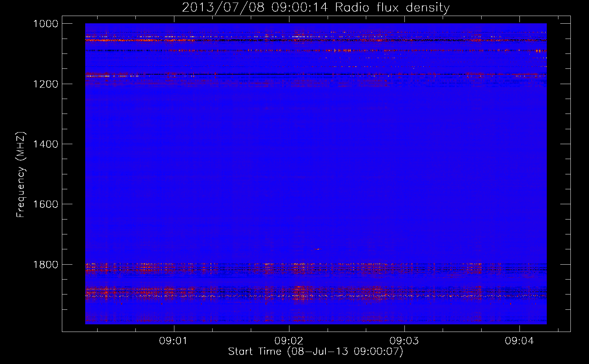Select the 1200 frequency tick label
Screen dimensions: 589x364
(46, 84)
